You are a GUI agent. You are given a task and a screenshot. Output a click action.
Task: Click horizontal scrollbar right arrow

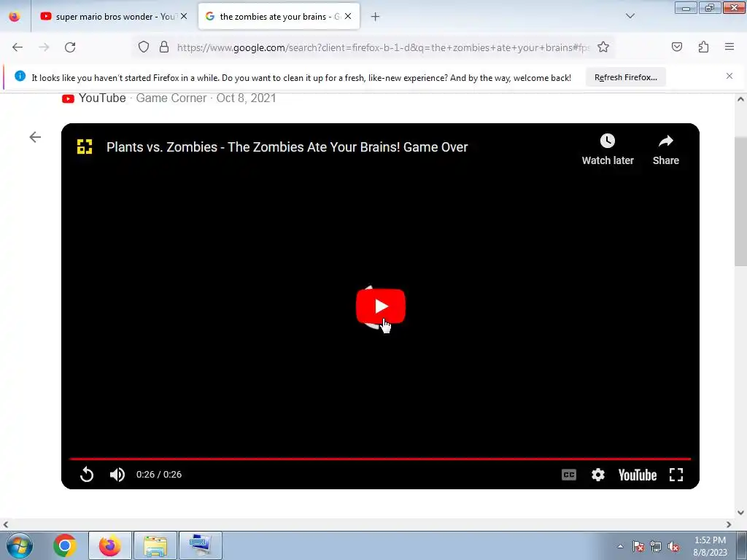point(729,525)
